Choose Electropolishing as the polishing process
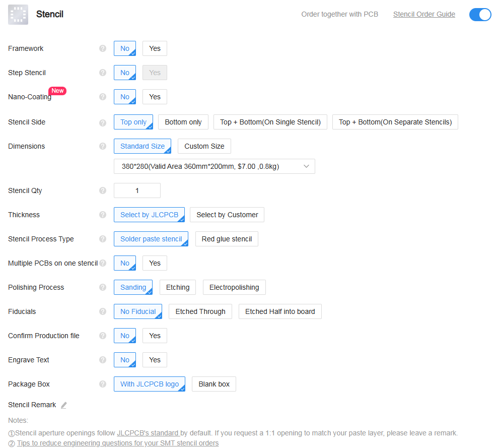Image resolution: width=498 pixels, height=448 pixels. tap(234, 287)
